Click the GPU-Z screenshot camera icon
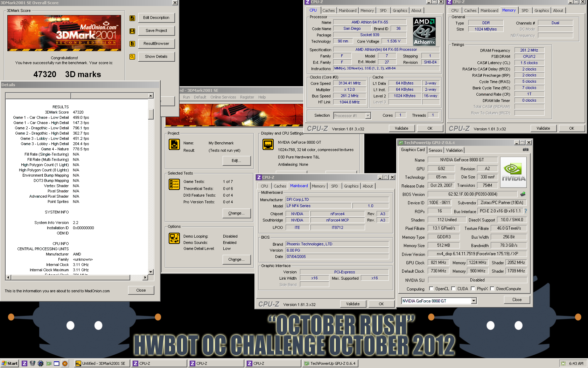 coord(526,150)
